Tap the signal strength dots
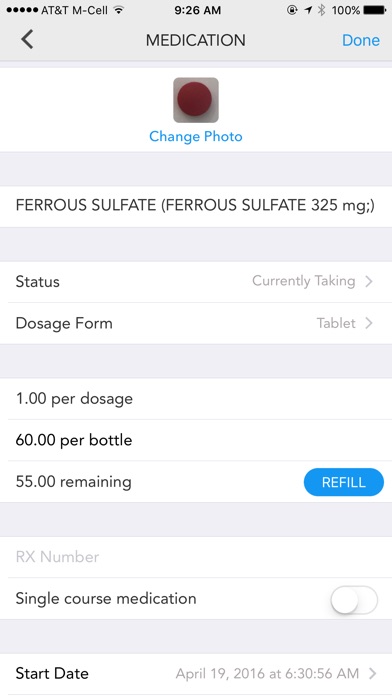392x696 pixels. click(x=22, y=10)
